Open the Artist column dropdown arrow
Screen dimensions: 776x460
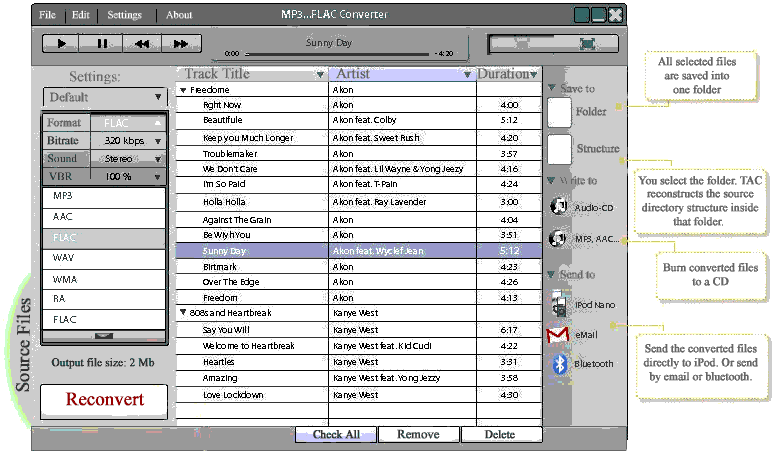[x=467, y=75]
